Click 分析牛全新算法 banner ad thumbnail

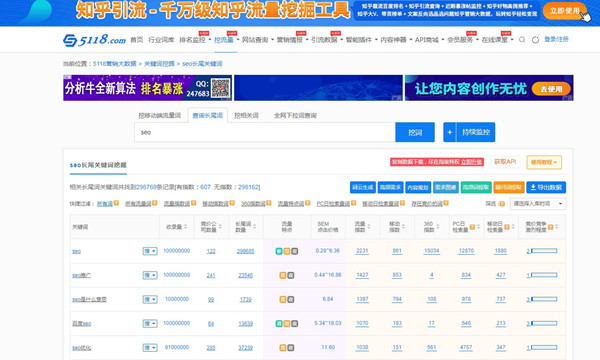[x=147, y=88]
